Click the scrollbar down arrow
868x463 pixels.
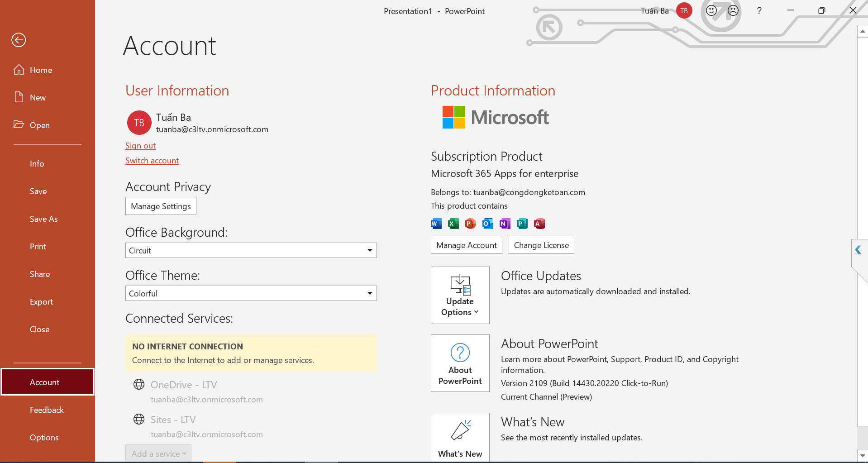tap(863, 455)
